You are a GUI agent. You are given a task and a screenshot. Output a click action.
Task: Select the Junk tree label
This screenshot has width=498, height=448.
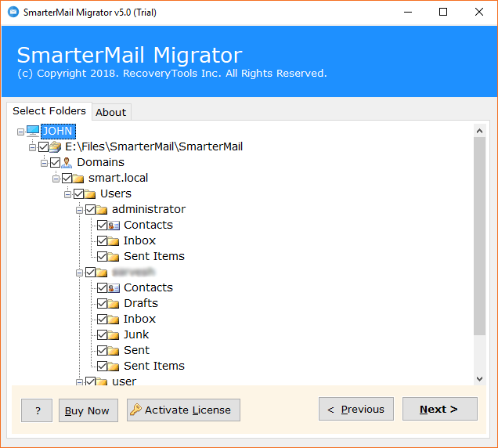coord(136,334)
